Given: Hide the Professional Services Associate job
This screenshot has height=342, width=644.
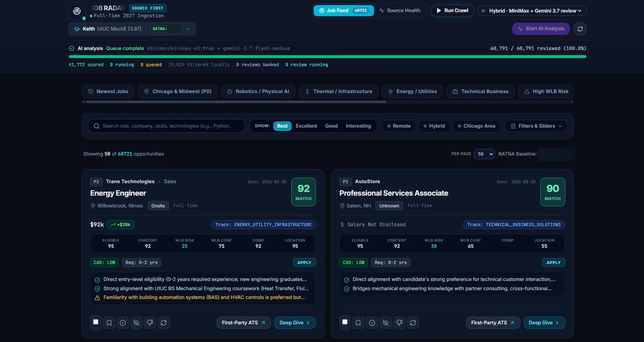Looking at the screenshot, I should tap(386, 323).
